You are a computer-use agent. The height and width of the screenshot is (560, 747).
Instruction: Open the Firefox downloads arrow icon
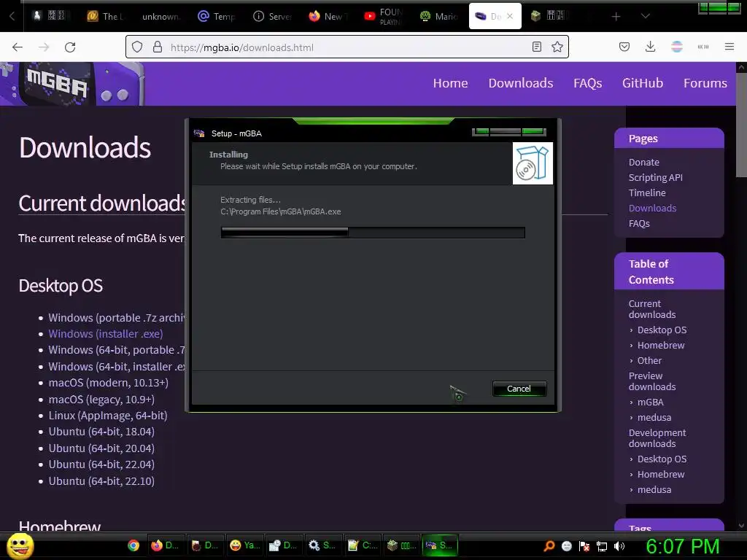[650, 47]
